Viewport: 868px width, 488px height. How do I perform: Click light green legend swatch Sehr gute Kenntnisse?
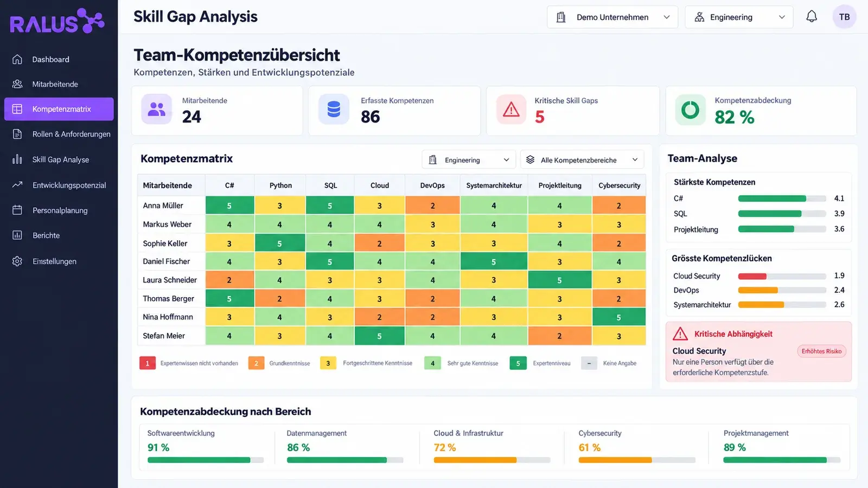point(432,363)
